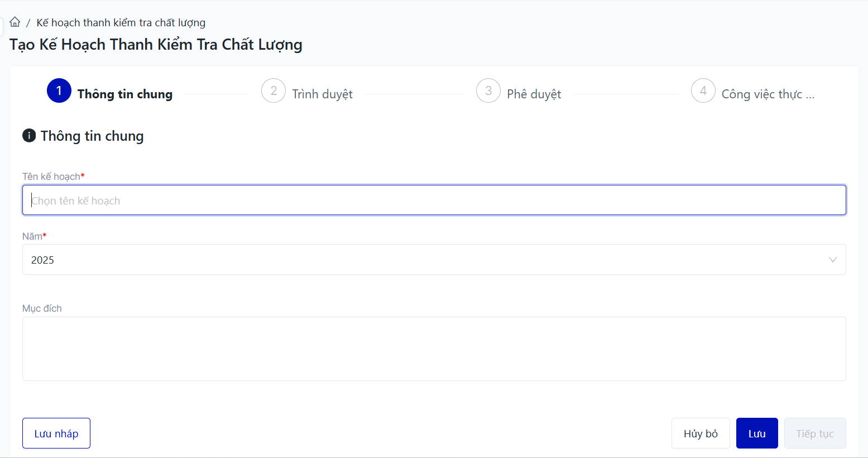Viewport: 868px width, 458px height.
Task: Open the Thông tin chung step tab
Action: point(125,94)
